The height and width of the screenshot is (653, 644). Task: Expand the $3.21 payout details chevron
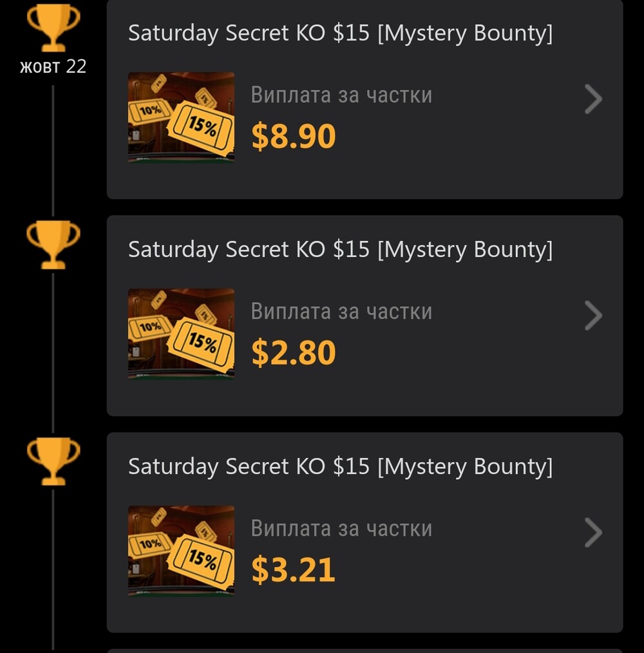tap(593, 533)
